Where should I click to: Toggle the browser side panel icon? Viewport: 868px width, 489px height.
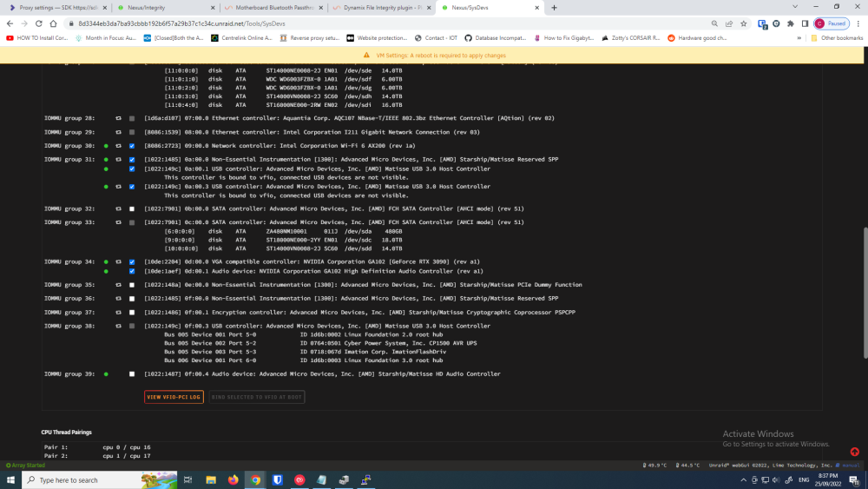(805, 23)
